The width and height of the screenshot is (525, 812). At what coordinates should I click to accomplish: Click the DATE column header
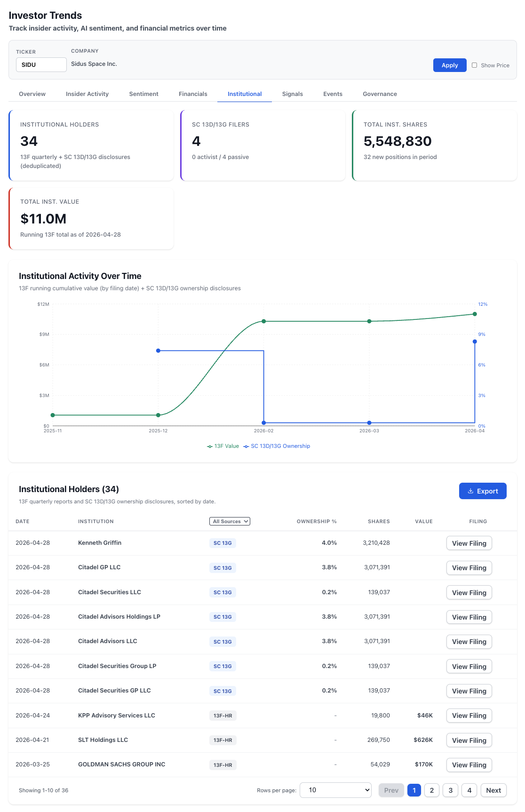23,521
